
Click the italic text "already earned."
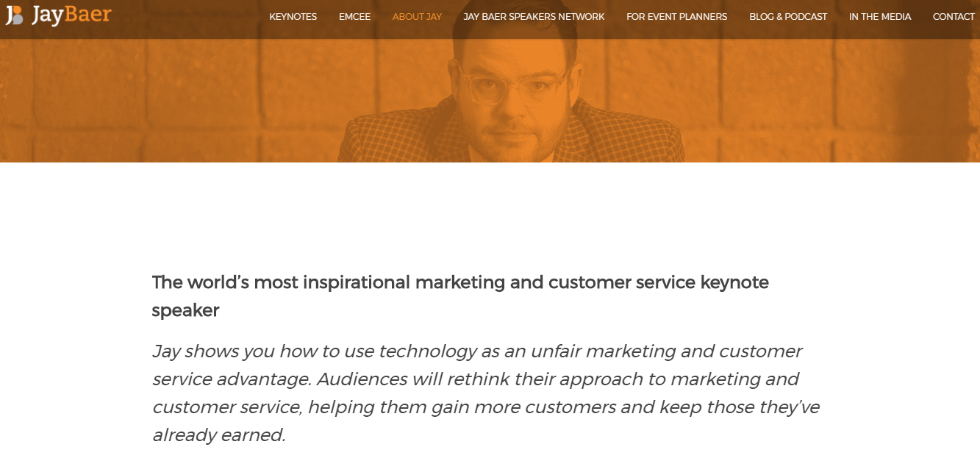[218, 435]
